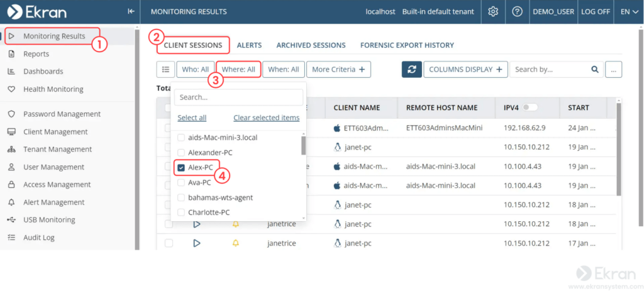Click Client Management monitor icon

(x=11, y=132)
